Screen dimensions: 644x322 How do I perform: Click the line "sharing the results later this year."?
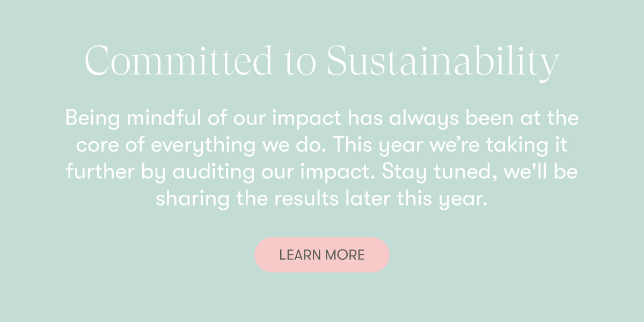click(x=322, y=200)
